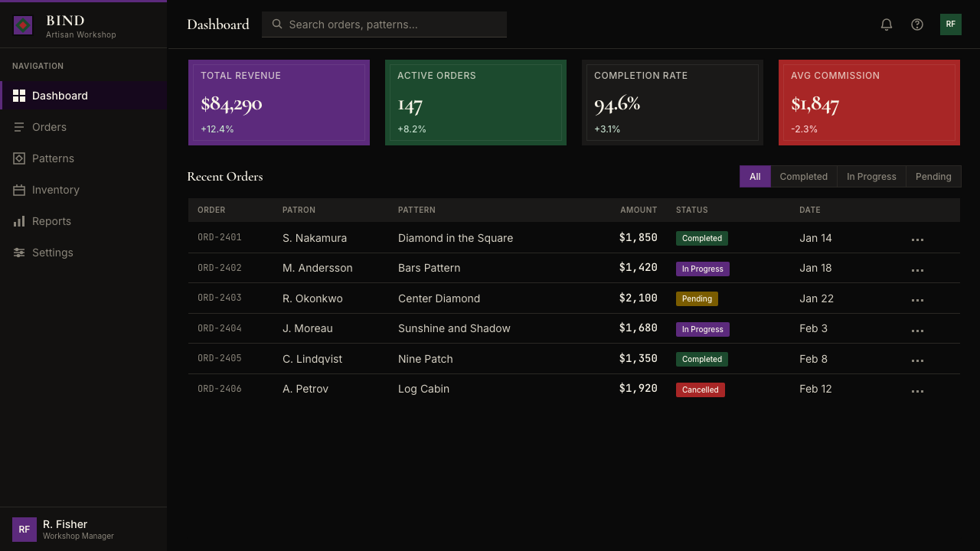Open the notifications bell icon
The height and width of the screenshot is (551, 980).
887,24
